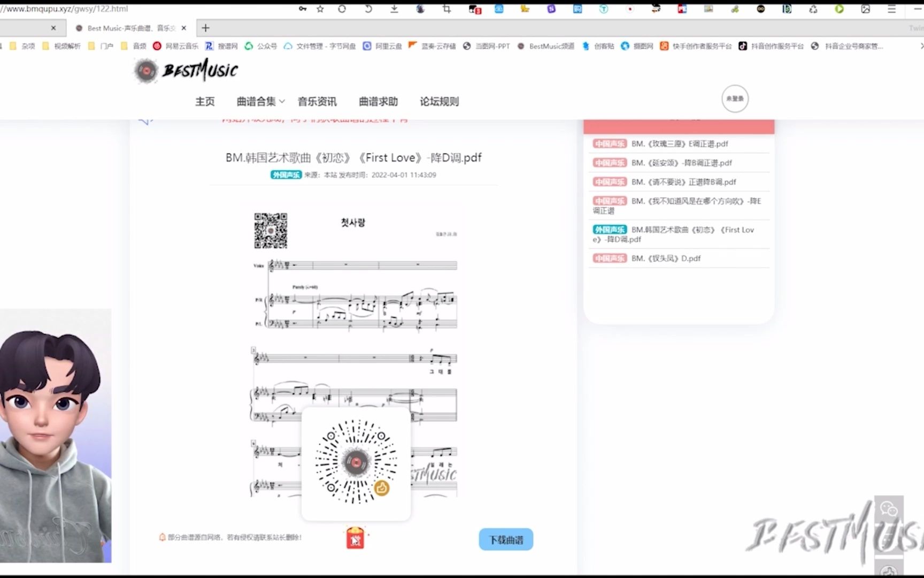Open the 当图网-PPT bookmark
924x578 pixels.
point(487,46)
